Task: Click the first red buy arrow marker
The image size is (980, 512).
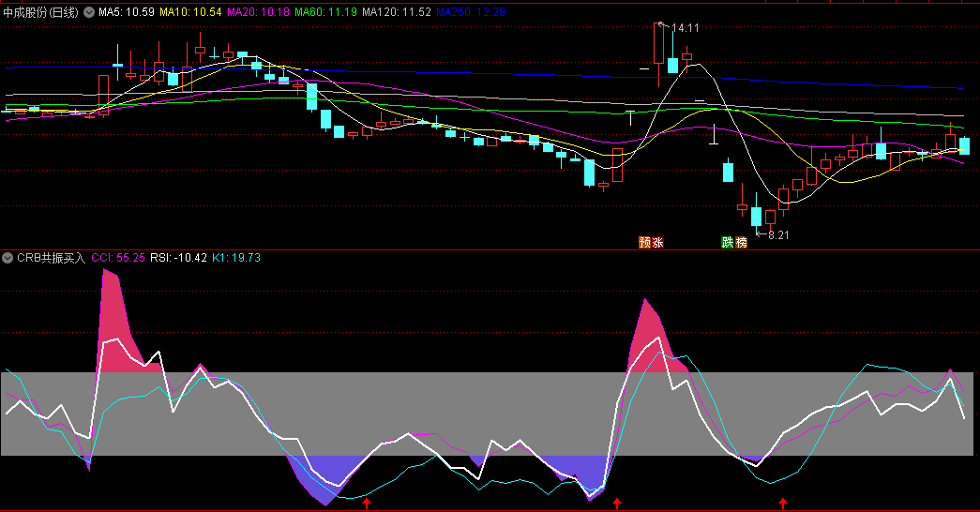Action: 367,504
